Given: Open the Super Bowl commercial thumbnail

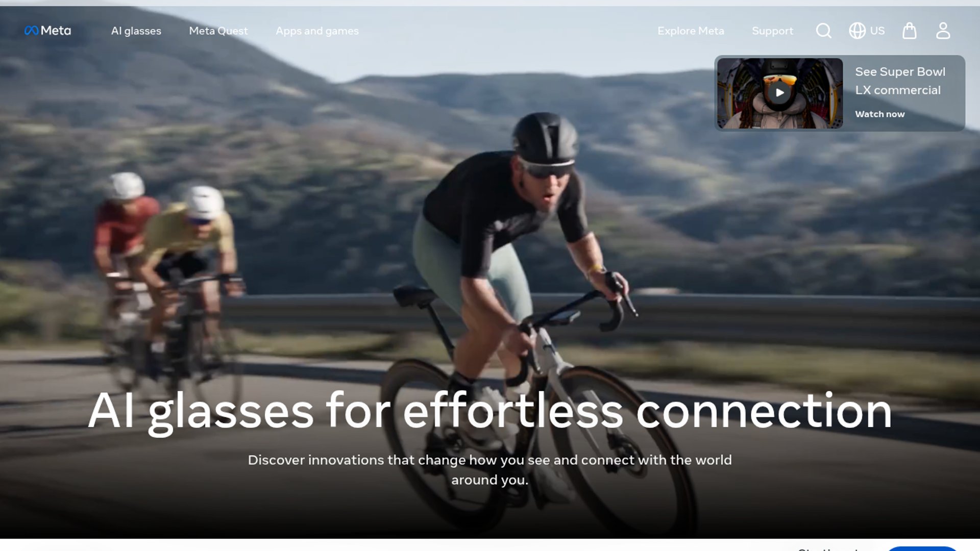Looking at the screenshot, I should (x=779, y=93).
